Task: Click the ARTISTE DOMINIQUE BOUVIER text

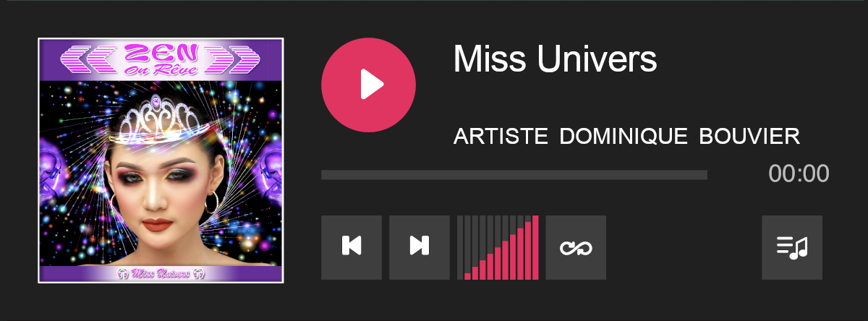Action: (626, 136)
